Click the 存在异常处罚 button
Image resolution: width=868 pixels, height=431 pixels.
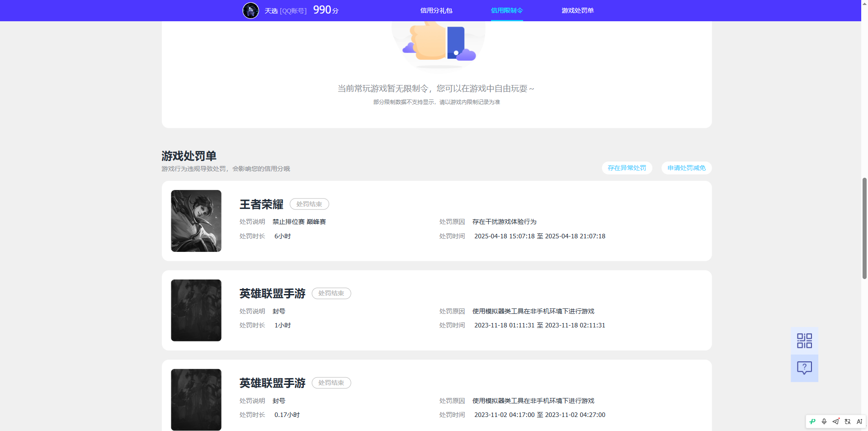[x=627, y=168]
